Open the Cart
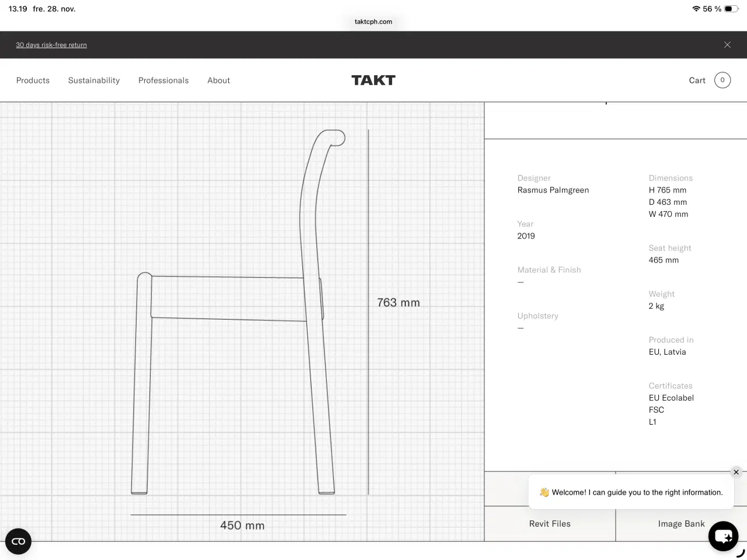Screen dimensions: 747x560 pyautogui.click(x=697, y=80)
